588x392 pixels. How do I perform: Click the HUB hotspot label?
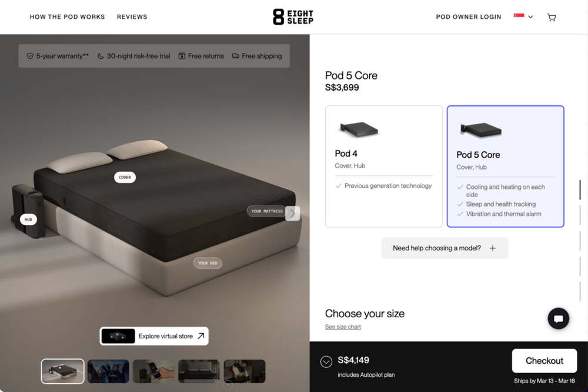(x=28, y=220)
